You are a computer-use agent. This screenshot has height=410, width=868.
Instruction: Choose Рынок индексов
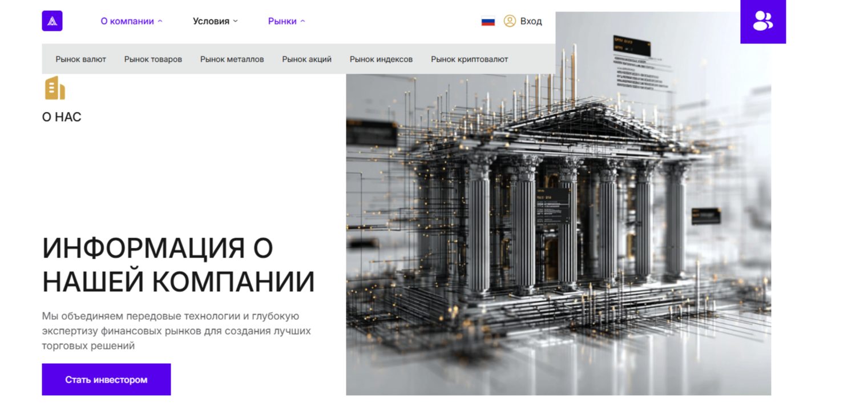pyautogui.click(x=381, y=59)
